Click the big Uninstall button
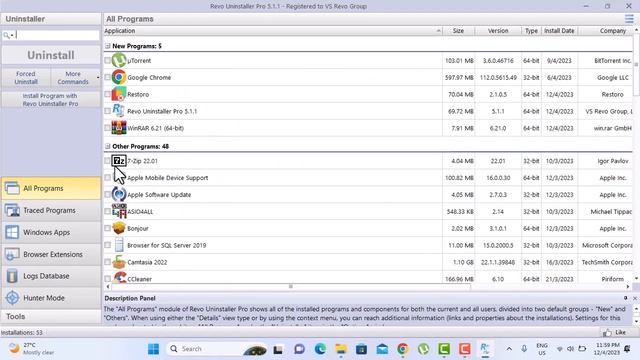The width and height of the screenshot is (640, 360). pos(51,55)
